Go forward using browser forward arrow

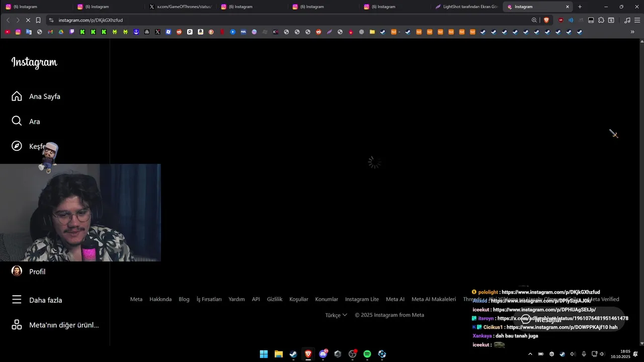click(18, 20)
